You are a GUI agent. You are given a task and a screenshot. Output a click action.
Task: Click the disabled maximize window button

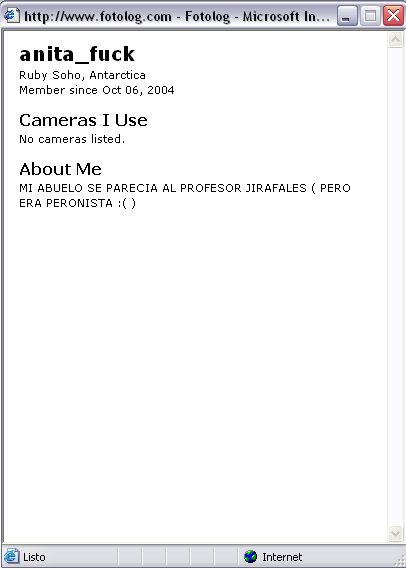pyautogui.click(x=370, y=16)
